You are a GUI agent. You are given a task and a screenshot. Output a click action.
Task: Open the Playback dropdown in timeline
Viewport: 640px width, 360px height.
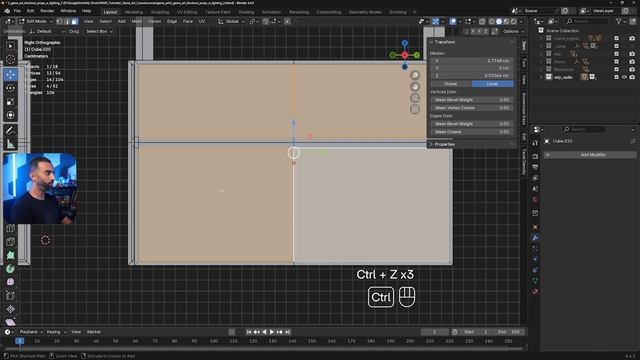pyautogui.click(x=31, y=332)
